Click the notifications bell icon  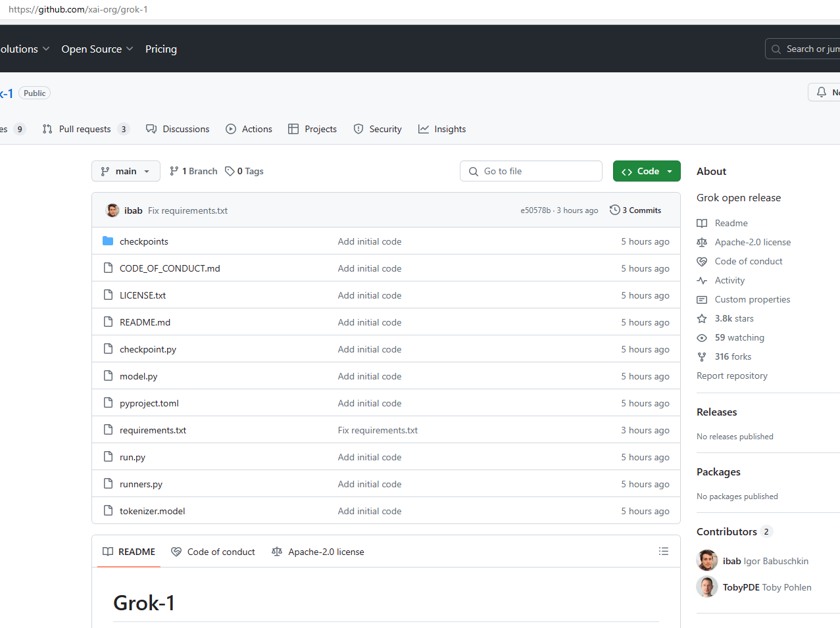coord(821,93)
